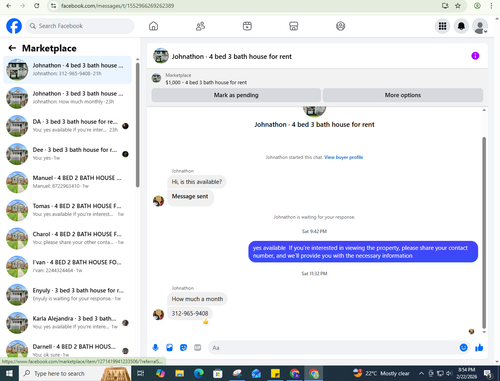
Task: Open File Explorer from the taskbar
Action: [179, 373]
